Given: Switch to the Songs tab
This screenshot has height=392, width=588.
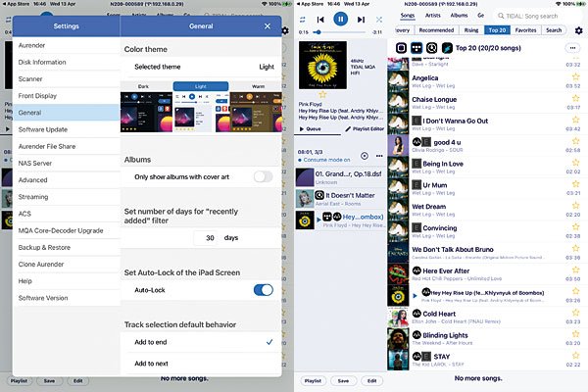Looking at the screenshot, I should tap(408, 16).
